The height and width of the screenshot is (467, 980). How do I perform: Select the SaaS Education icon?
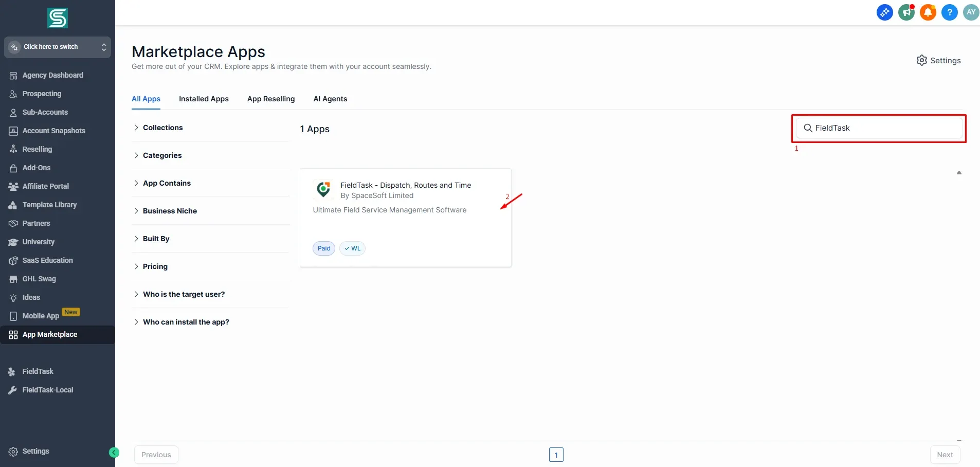[x=13, y=261]
